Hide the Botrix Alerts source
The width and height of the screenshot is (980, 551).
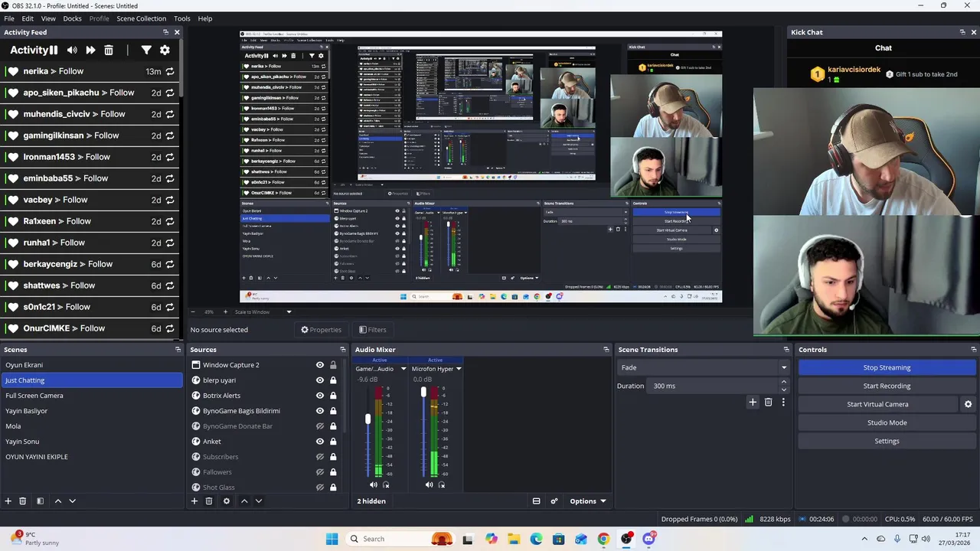point(320,396)
